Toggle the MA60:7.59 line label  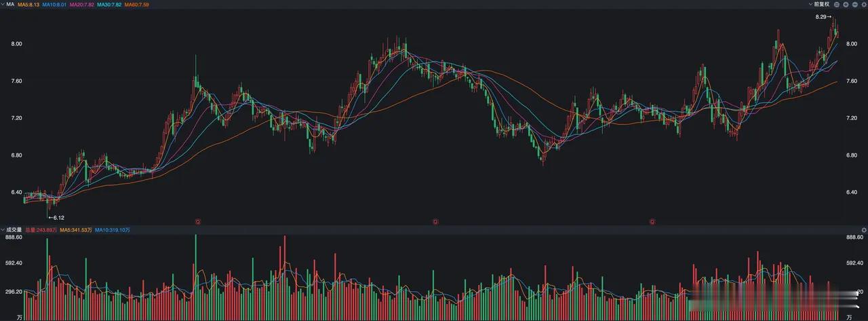click(x=136, y=5)
